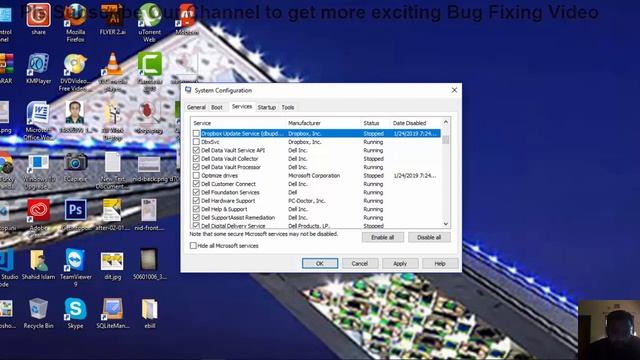The height and width of the screenshot is (360, 640).
Task: Sort by the Date Disabled column header
Action: [x=416, y=123]
